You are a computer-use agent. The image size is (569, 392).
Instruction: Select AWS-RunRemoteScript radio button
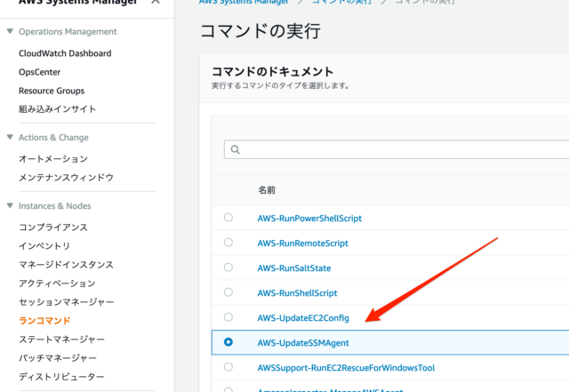coord(228,242)
